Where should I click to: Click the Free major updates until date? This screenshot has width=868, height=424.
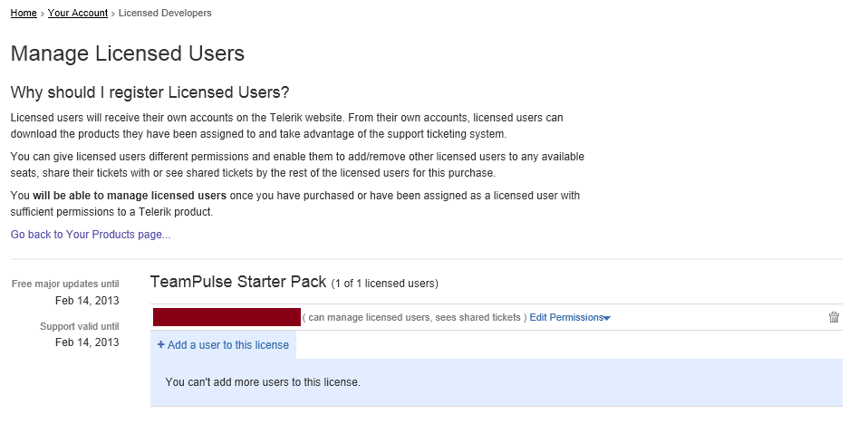87,301
